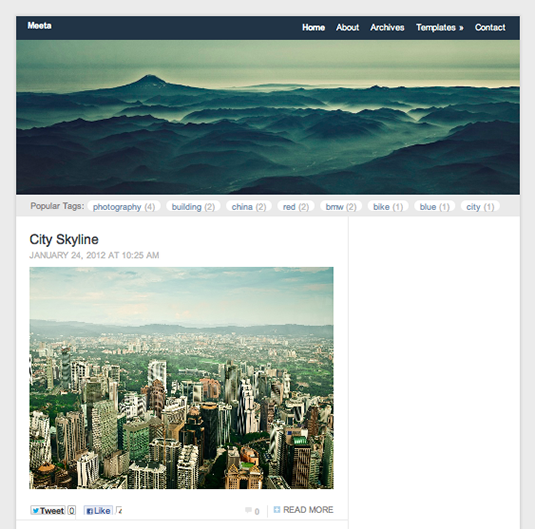Select the red tag
Image resolution: width=535 pixels, height=529 pixels.
(x=296, y=207)
